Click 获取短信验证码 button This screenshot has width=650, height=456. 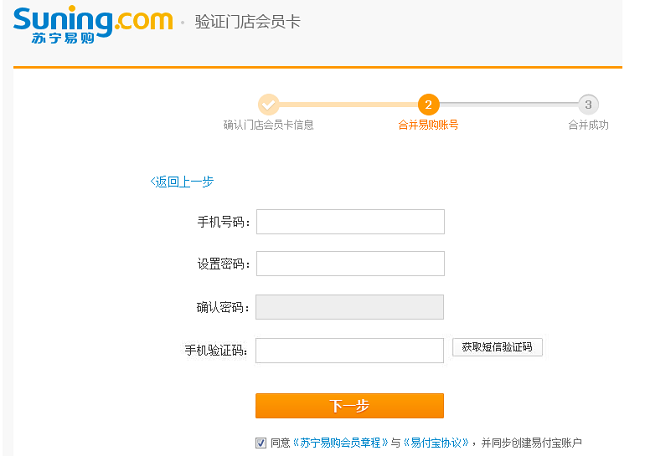[x=497, y=347]
